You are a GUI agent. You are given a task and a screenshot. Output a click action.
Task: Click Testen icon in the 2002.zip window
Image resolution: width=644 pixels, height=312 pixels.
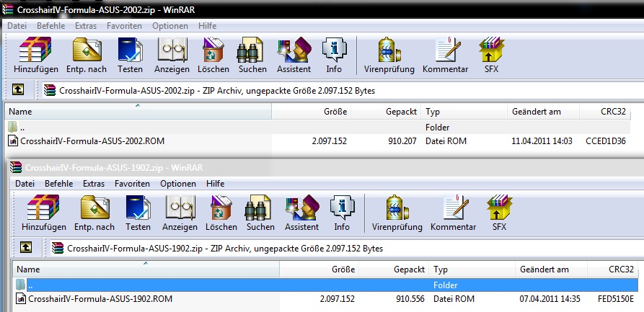[131, 49]
